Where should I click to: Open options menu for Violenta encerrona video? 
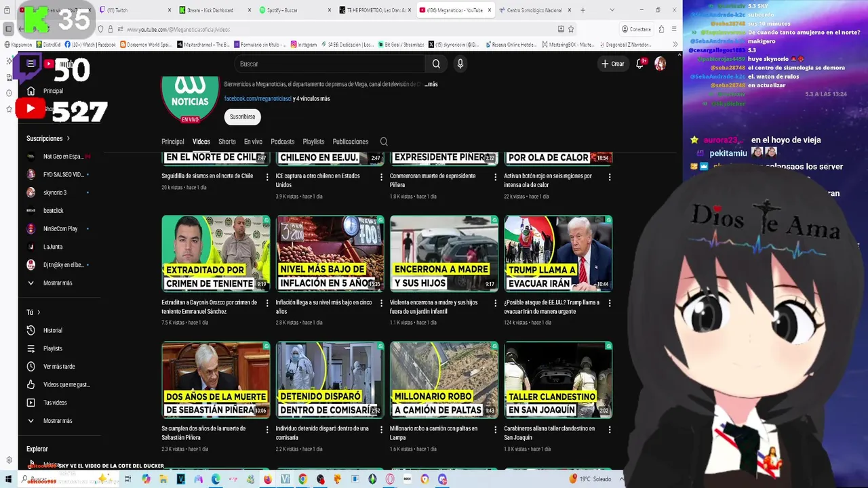pos(495,303)
